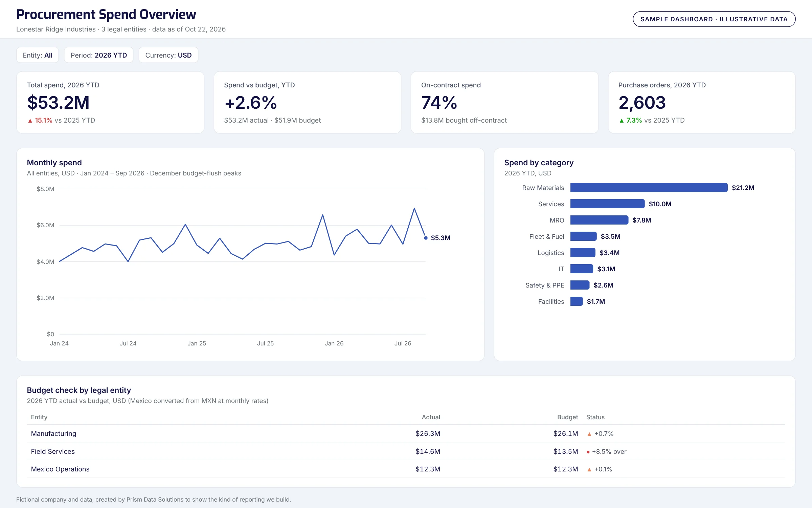Click the $53.2M total spend value

tap(58, 103)
